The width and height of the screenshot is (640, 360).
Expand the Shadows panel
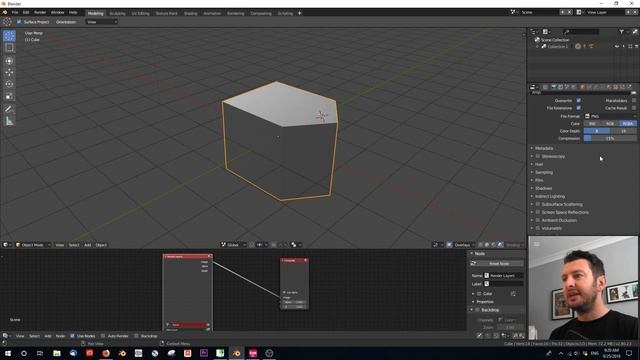(x=543, y=188)
